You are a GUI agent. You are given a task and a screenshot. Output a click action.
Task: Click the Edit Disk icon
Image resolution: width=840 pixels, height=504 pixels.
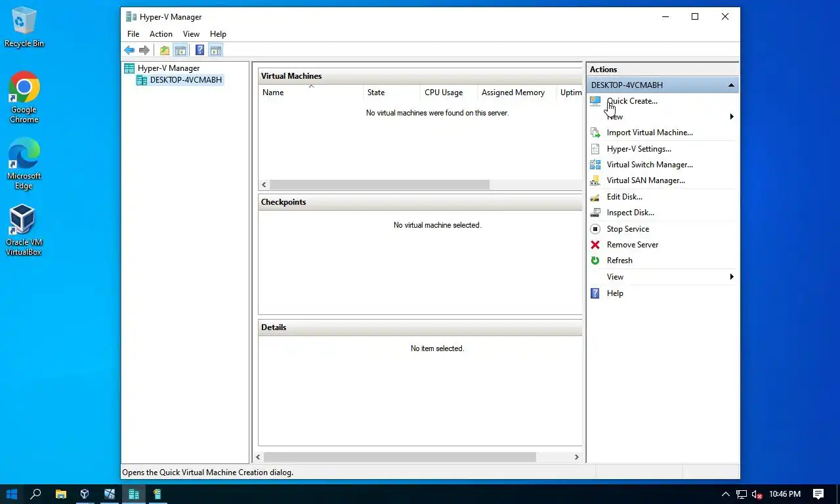click(x=595, y=197)
